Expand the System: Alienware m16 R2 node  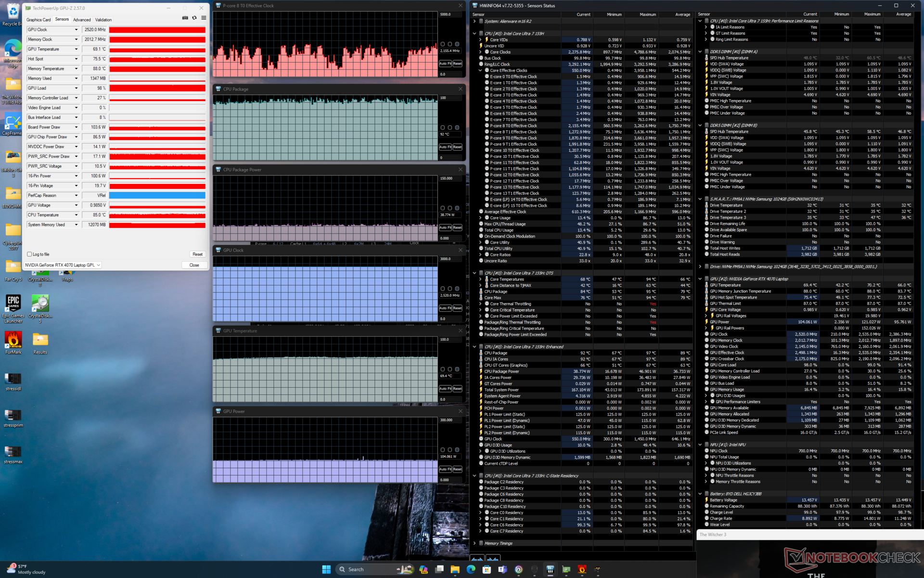point(475,21)
